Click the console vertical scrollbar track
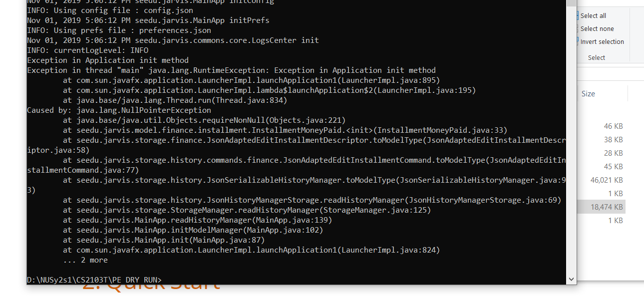Image resolution: width=644 pixels, height=296 pixels. point(571,140)
